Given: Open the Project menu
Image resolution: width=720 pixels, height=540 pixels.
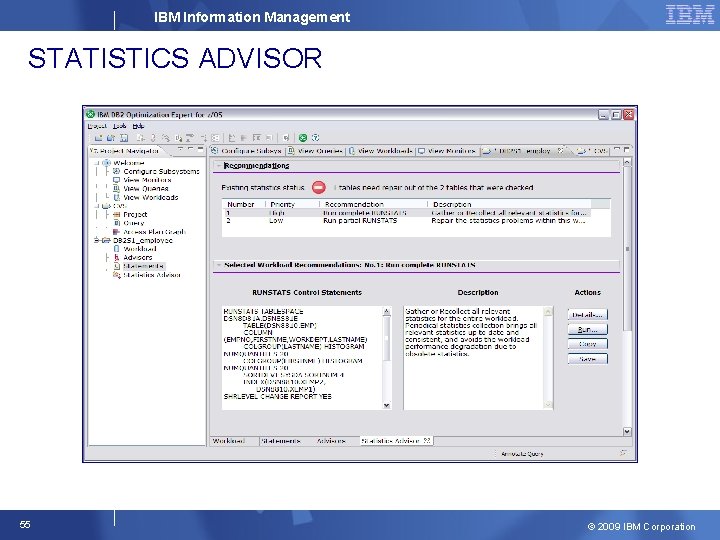Looking at the screenshot, I should (97, 126).
